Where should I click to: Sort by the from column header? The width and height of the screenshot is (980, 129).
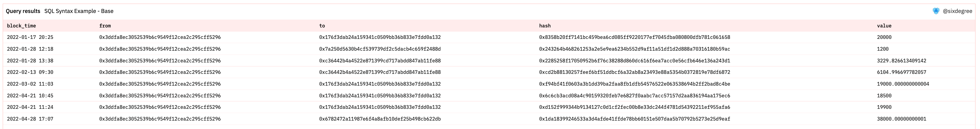click(x=105, y=26)
